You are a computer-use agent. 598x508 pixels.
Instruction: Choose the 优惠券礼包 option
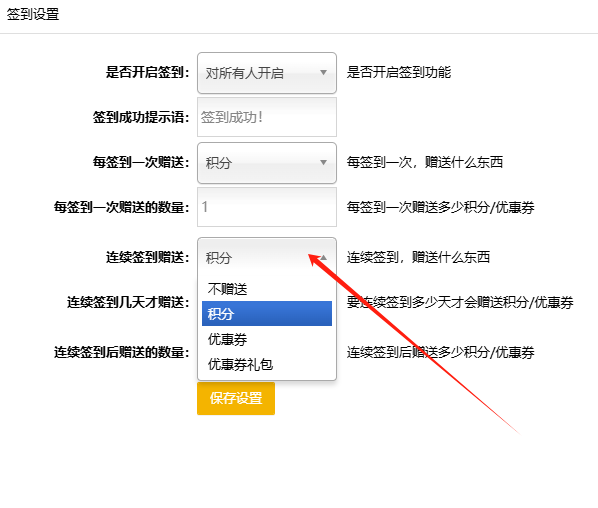coord(267,364)
